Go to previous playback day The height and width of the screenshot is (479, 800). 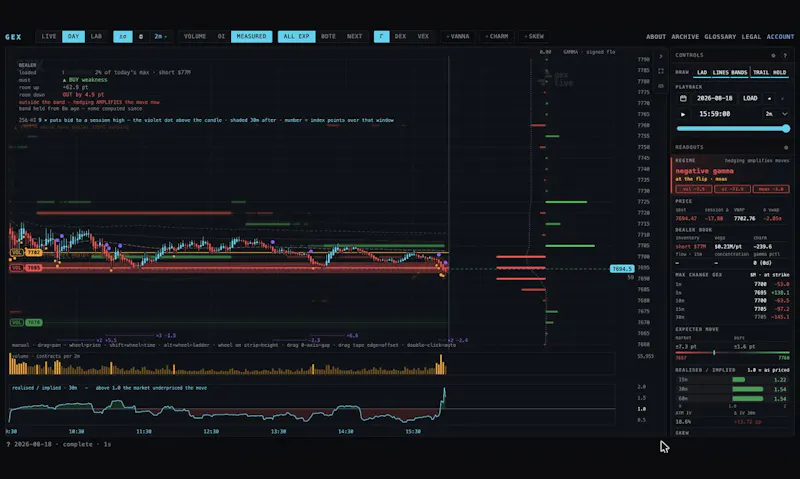pyautogui.click(x=769, y=98)
